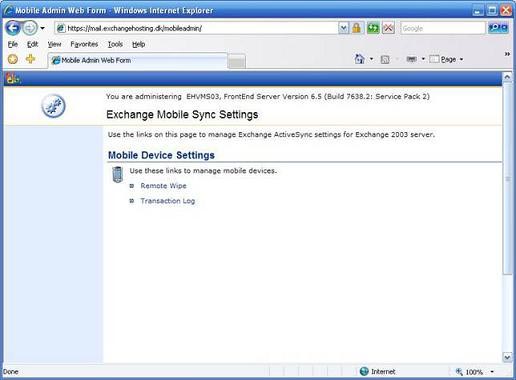Click the scrollbar down arrow
This screenshot has height=380, width=516.
coord(507,357)
